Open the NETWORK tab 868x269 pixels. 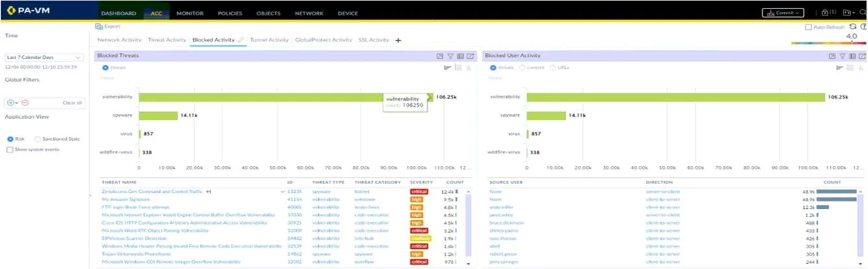coord(309,13)
